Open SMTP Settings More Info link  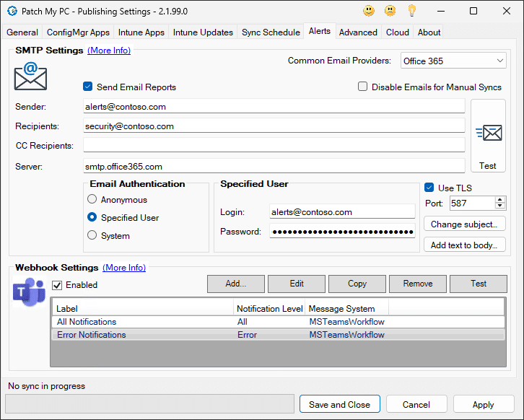pos(109,51)
